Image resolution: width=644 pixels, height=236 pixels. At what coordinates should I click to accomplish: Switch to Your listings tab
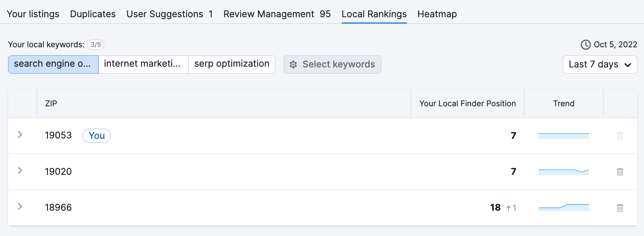(33, 14)
